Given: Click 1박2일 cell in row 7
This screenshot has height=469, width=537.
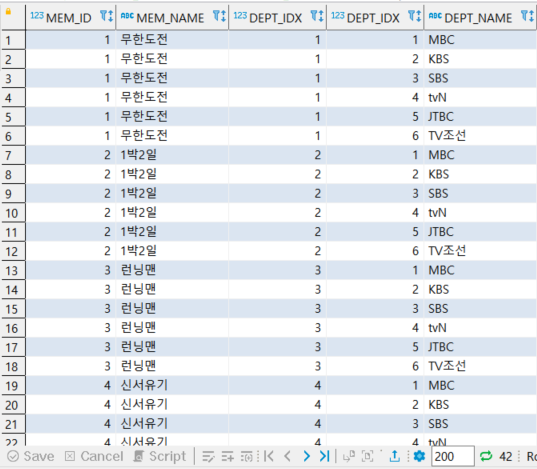Looking at the screenshot, I should click(172, 155).
